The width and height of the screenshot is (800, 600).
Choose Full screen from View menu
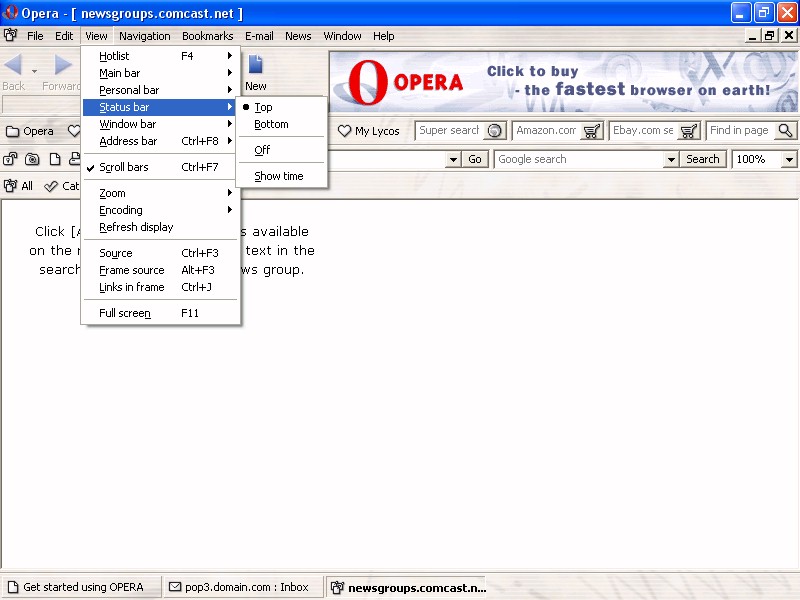125,313
